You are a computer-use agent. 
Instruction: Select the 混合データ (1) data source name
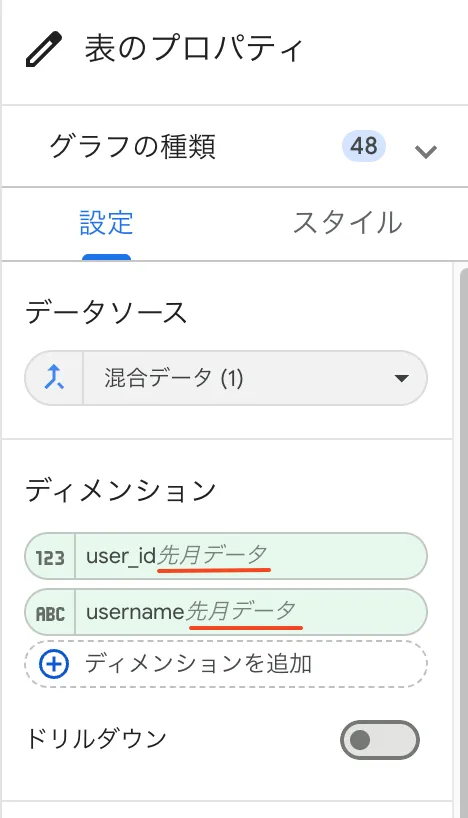point(174,378)
